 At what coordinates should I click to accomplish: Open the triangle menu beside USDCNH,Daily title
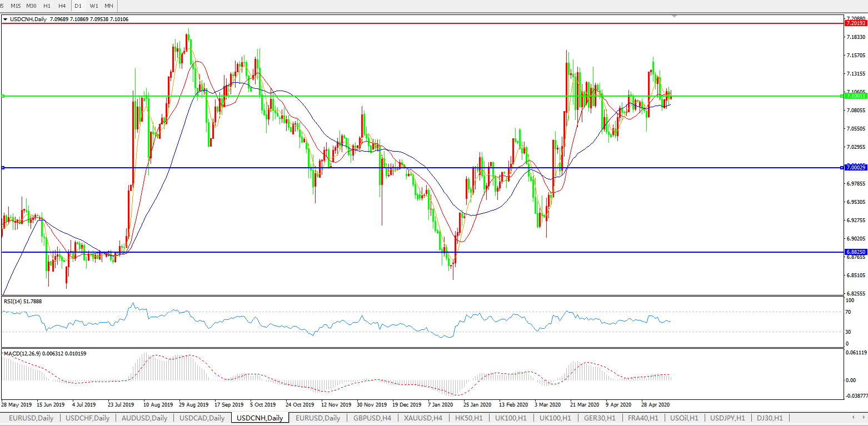click(5, 19)
